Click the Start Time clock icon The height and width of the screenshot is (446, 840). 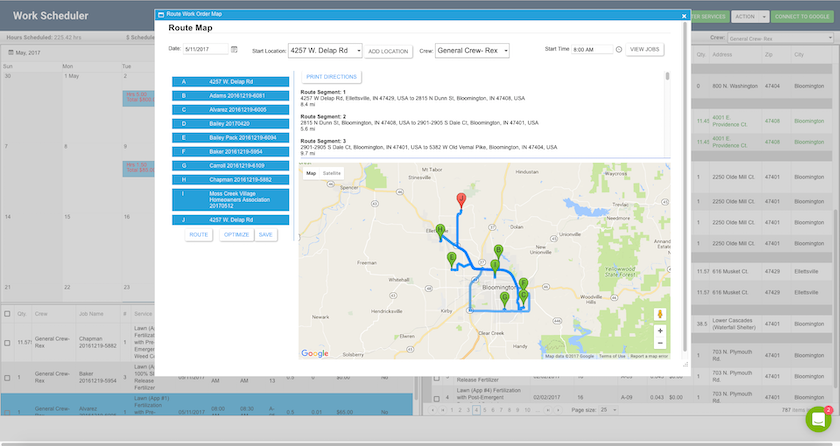tap(618, 49)
